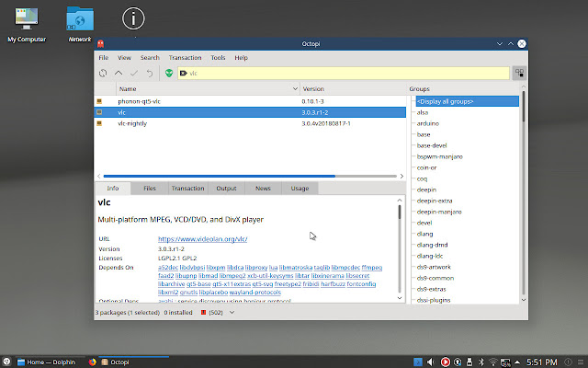
Task: Click the Name column sort arrow
Action: pos(295,89)
